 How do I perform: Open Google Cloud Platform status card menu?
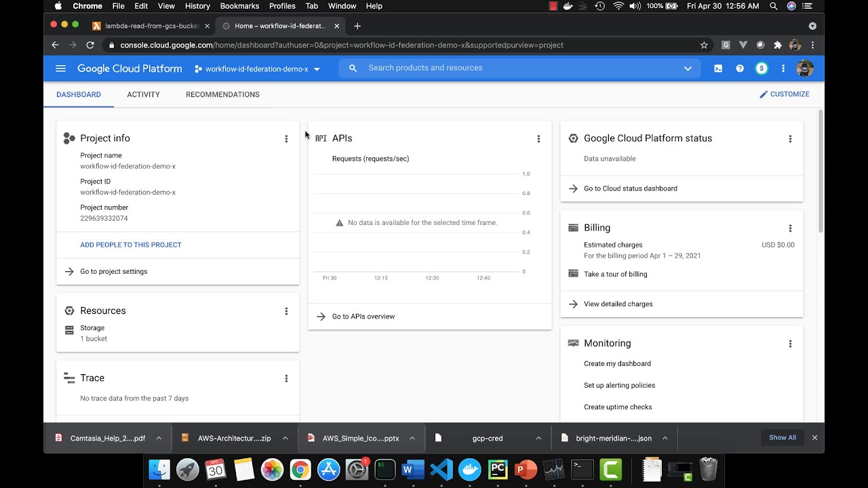(790, 139)
